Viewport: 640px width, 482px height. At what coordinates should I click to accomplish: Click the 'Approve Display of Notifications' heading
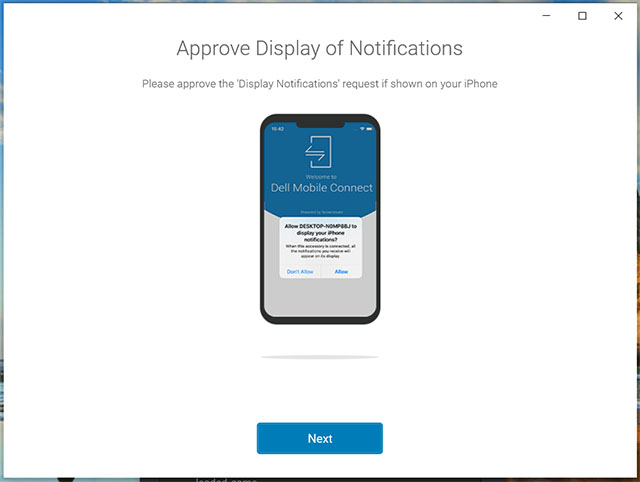(320, 49)
